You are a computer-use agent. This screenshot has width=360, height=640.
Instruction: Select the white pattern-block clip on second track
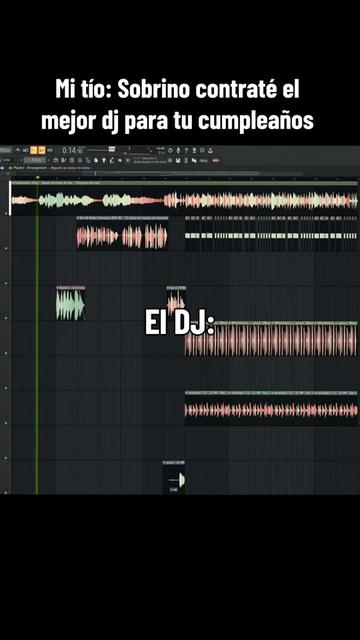click(271, 233)
